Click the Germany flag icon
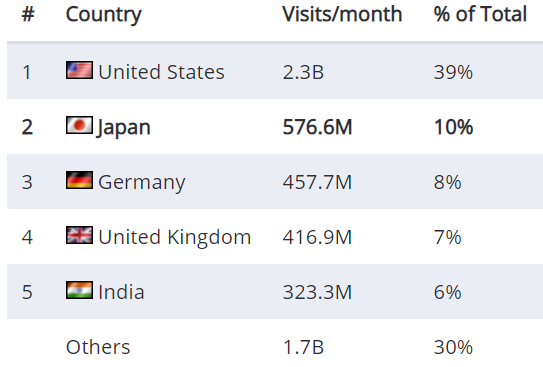The width and height of the screenshot is (543, 367). [79, 180]
